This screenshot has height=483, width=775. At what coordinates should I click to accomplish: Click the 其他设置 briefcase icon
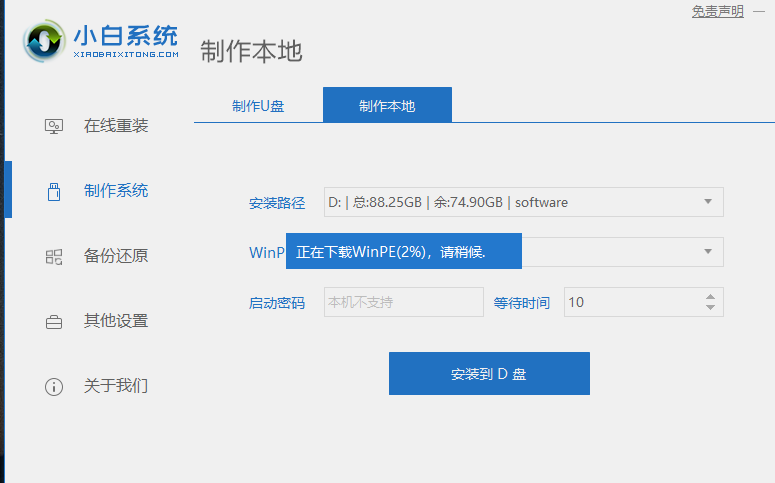(54, 322)
